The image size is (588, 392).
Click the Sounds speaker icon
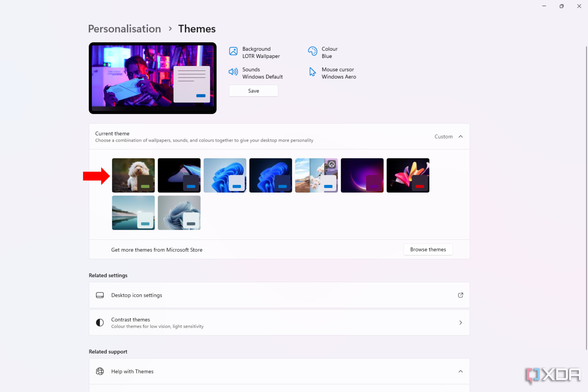pyautogui.click(x=233, y=72)
